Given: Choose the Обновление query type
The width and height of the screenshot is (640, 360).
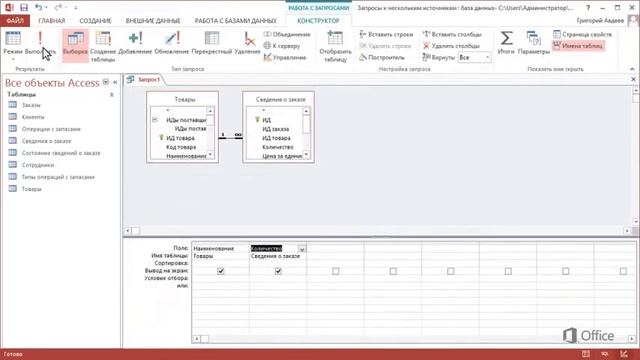Looking at the screenshot, I should click(x=172, y=43).
